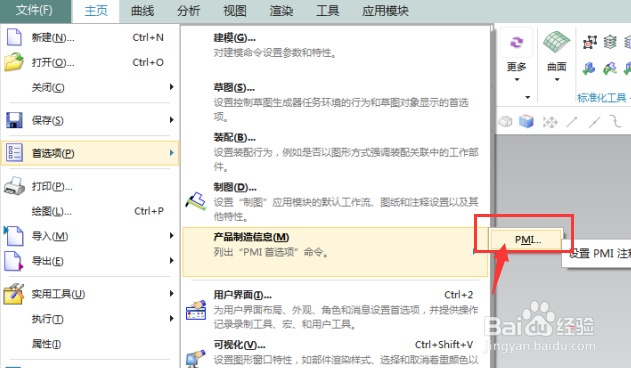This screenshot has width=631, height=368.
Task: Switch to the 分析 tab
Action: pos(188,11)
